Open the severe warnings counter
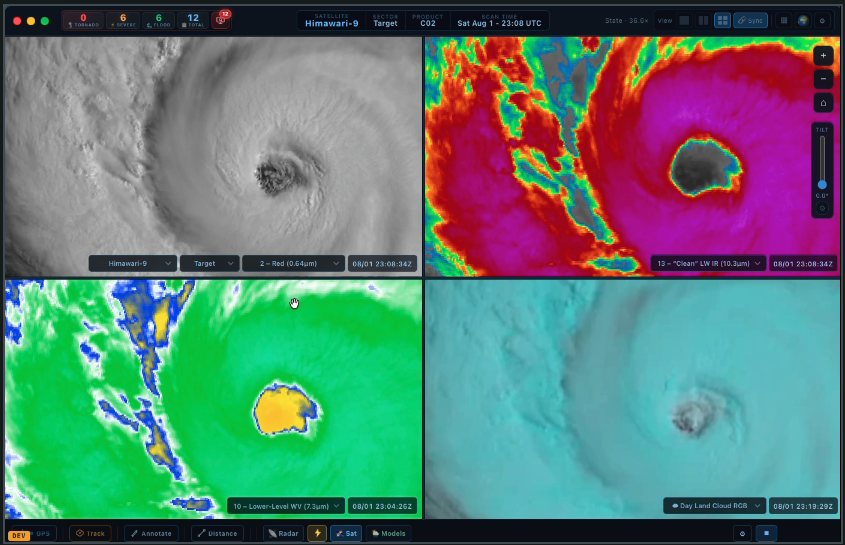The height and width of the screenshot is (545, 845). 123,20
